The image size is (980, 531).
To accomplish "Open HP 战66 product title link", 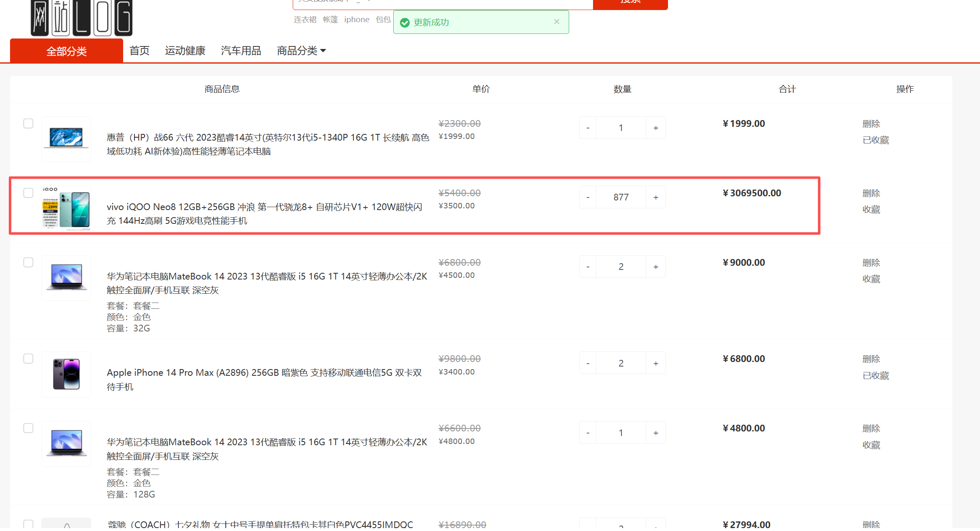I will pos(268,144).
